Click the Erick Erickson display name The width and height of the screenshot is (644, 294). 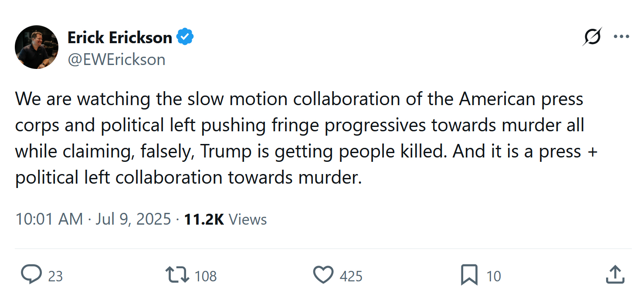[x=120, y=38]
